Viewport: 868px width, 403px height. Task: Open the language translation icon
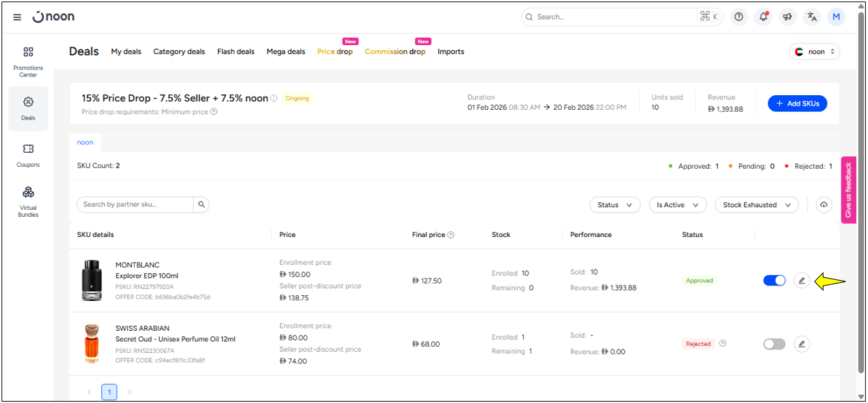tap(812, 17)
